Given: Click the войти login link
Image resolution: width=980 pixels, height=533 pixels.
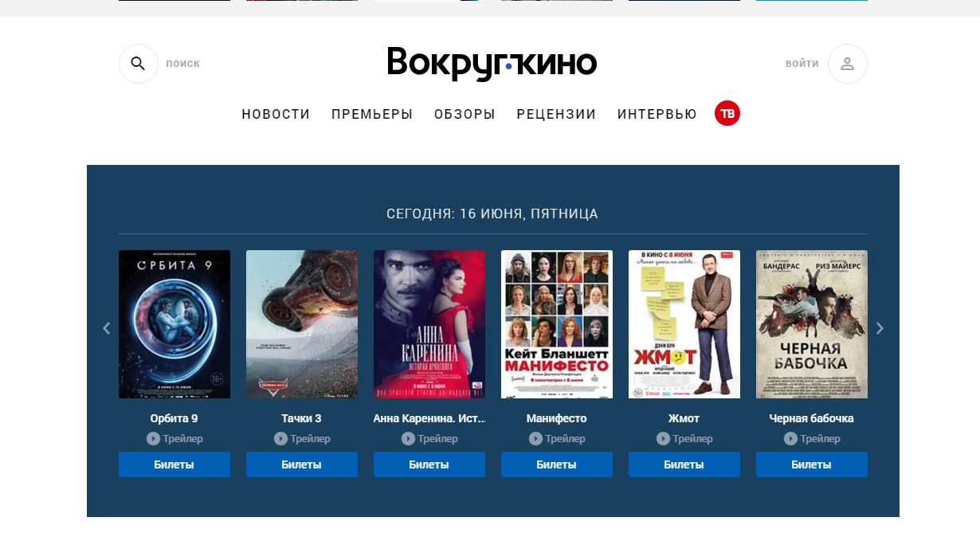Looking at the screenshot, I should (x=802, y=64).
